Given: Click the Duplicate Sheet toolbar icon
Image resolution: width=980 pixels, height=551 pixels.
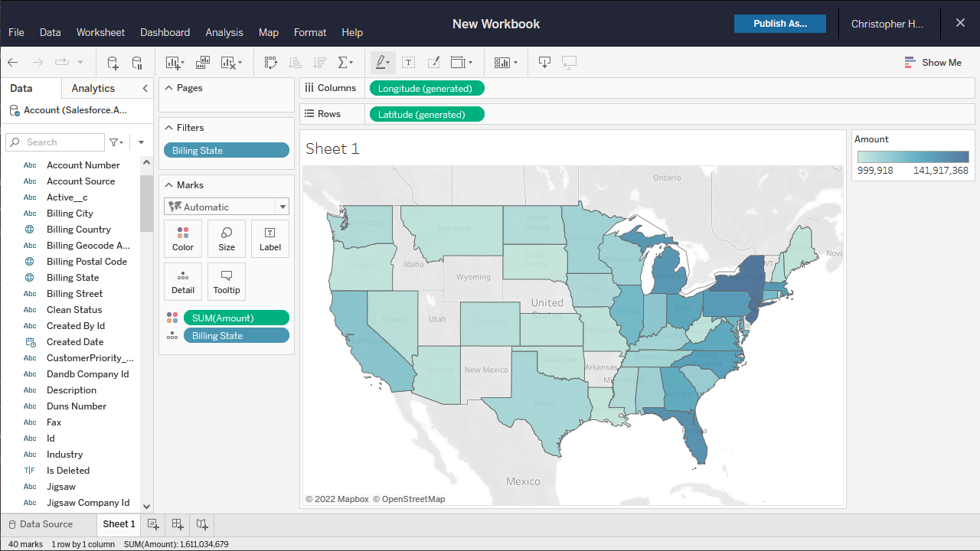Looking at the screenshot, I should [203, 63].
